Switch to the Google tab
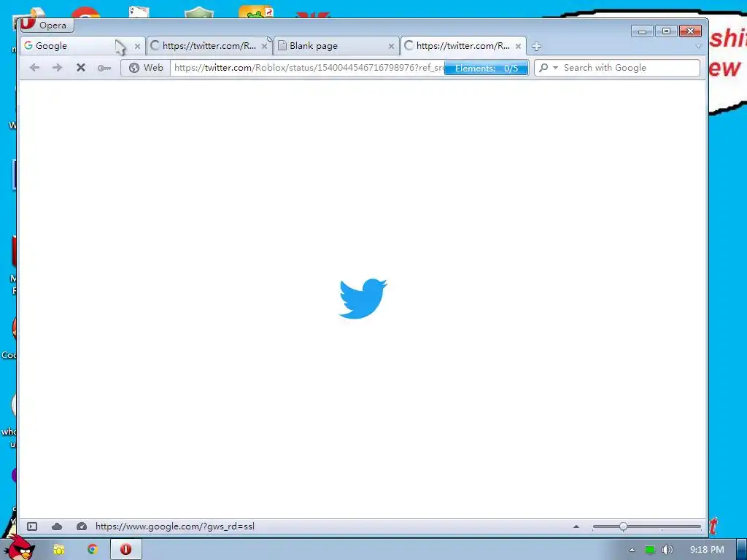This screenshot has height=560, width=747. click(x=82, y=46)
